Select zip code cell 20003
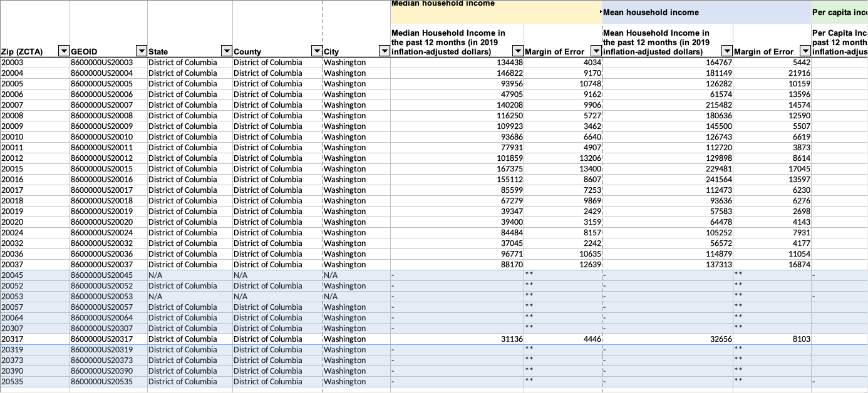 pyautogui.click(x=35, y=63)
